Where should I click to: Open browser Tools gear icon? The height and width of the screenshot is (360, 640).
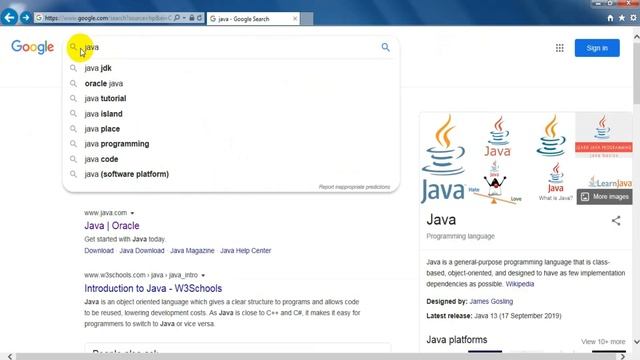pyautogui.click(x=633, y=18)
